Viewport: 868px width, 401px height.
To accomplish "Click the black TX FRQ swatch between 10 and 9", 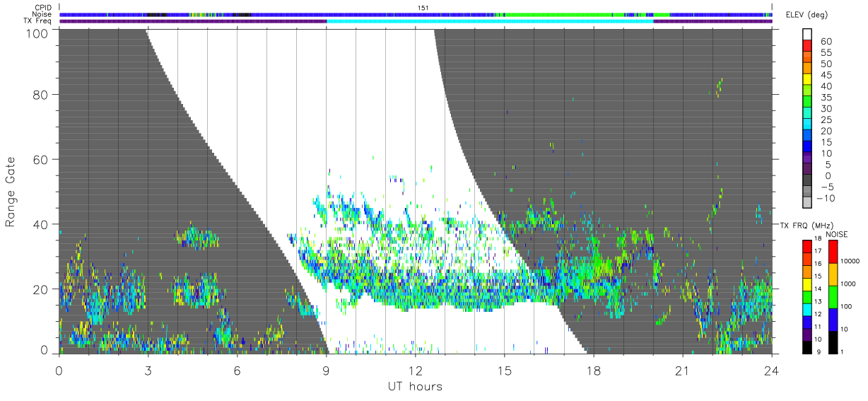I will tap(807, 347).
